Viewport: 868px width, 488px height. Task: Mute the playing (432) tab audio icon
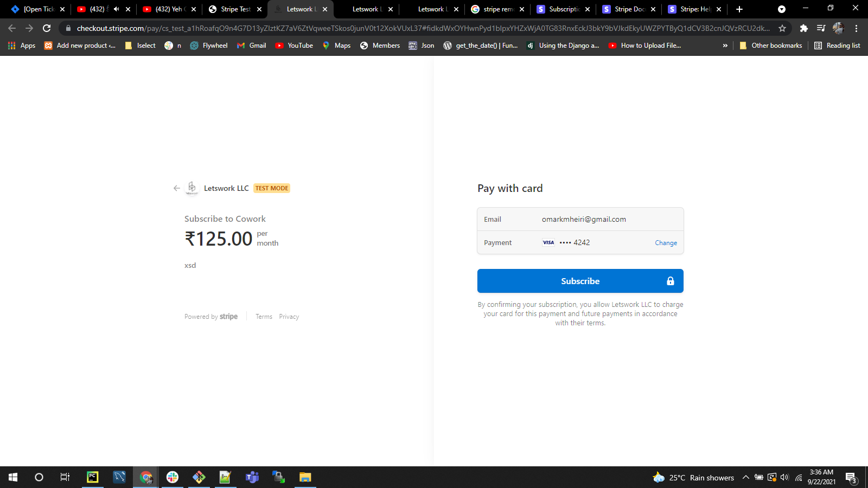pos(116,9)
